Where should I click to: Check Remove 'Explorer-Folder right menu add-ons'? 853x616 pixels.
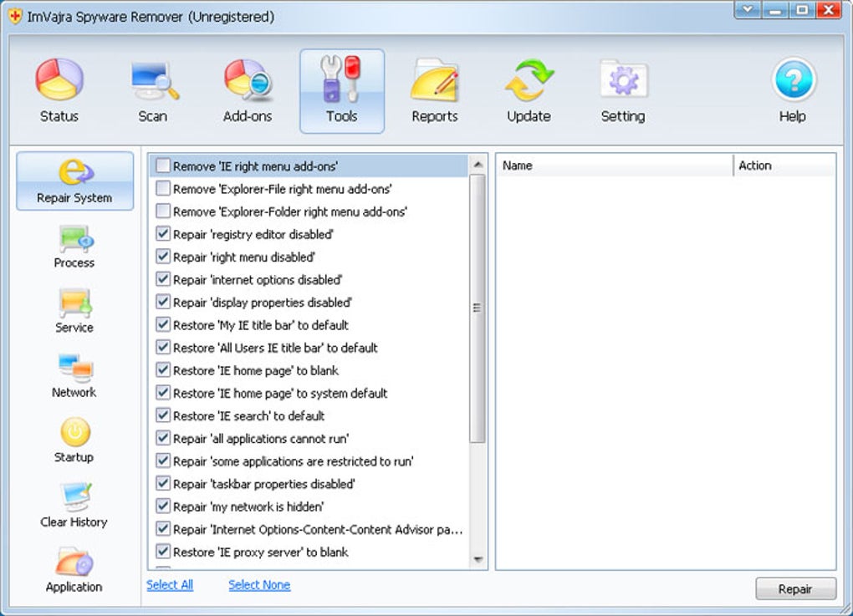(163, 211)
